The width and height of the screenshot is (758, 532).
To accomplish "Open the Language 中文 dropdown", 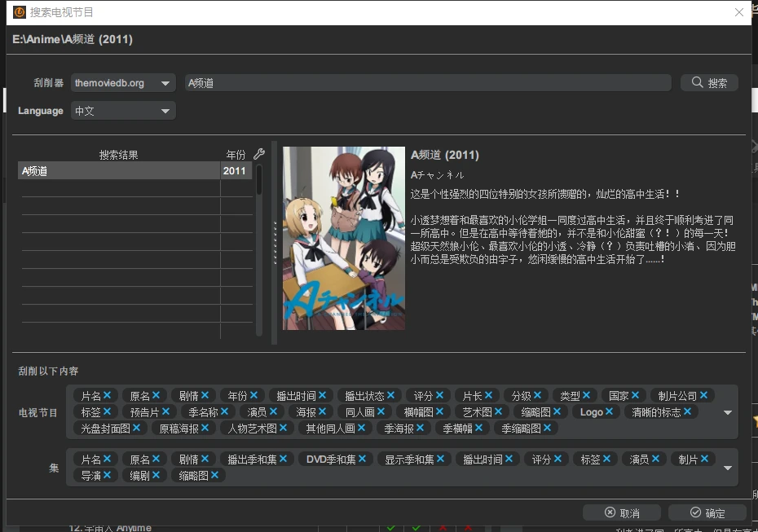I will (x=123, y=111).
